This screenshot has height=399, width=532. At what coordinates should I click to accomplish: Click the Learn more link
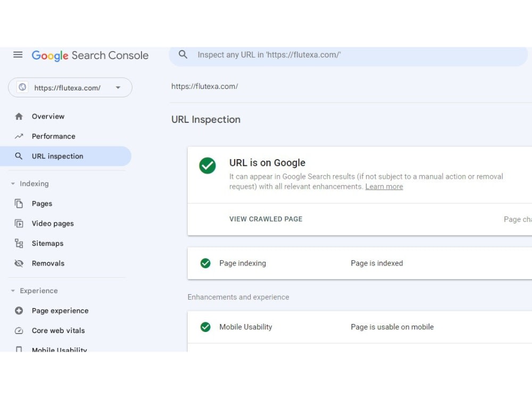pos(384,187)
